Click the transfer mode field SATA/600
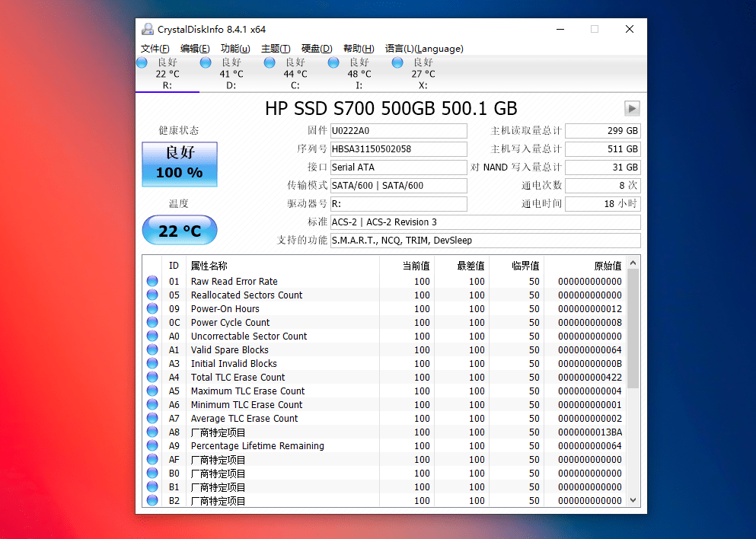Image resolution: width=756 pixels, height=539 pixels. [x=399, y=186]
